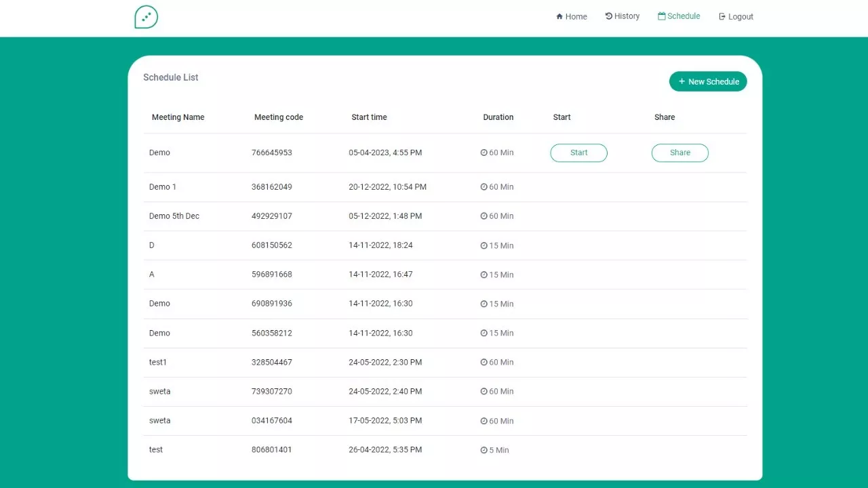Select the Demo 5th Dec meeting row
The width and height of the screenshot is (868, 488).
(x=174, y=216)
